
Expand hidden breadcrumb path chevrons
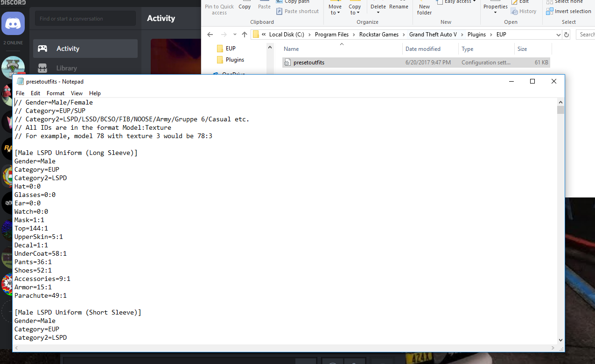coord(264,35)
